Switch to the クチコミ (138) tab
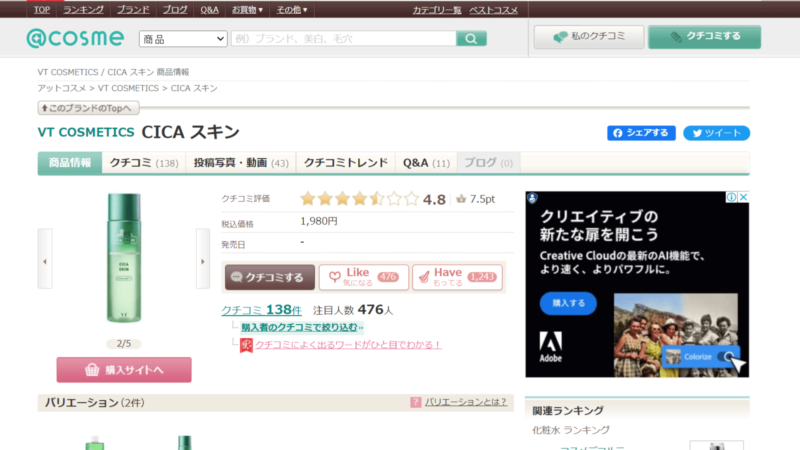 click(x=144, y=163)
